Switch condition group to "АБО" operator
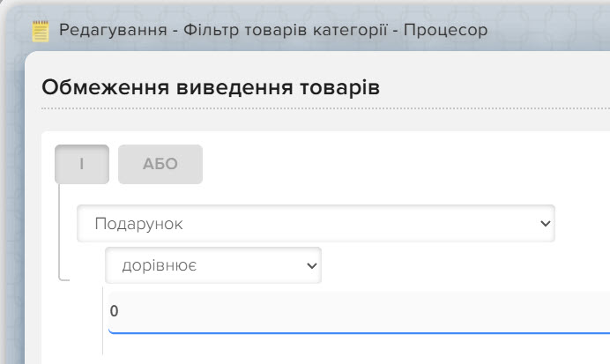Viewport: 610px width, 364px height. point(160,164)
